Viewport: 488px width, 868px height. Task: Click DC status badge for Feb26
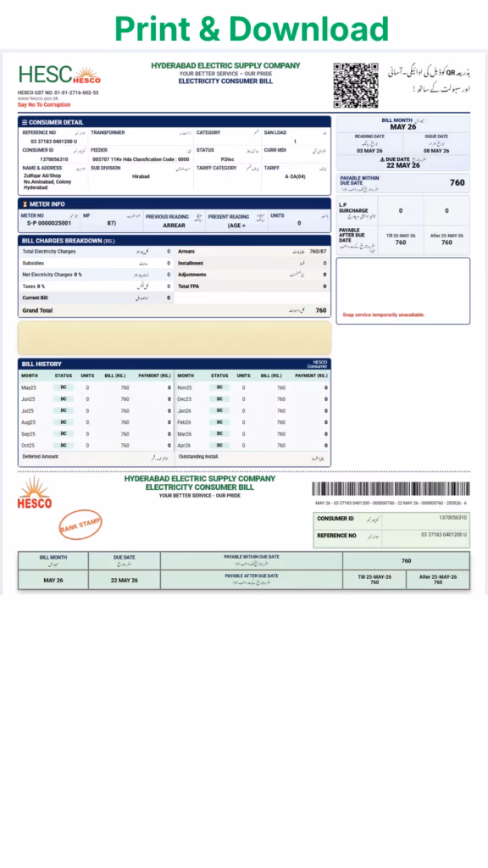(x=219, y=422)
